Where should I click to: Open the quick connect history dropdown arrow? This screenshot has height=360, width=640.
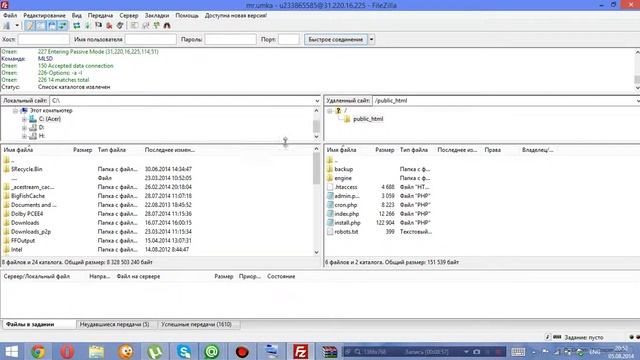pyautogui.click(x=371, y=40)
